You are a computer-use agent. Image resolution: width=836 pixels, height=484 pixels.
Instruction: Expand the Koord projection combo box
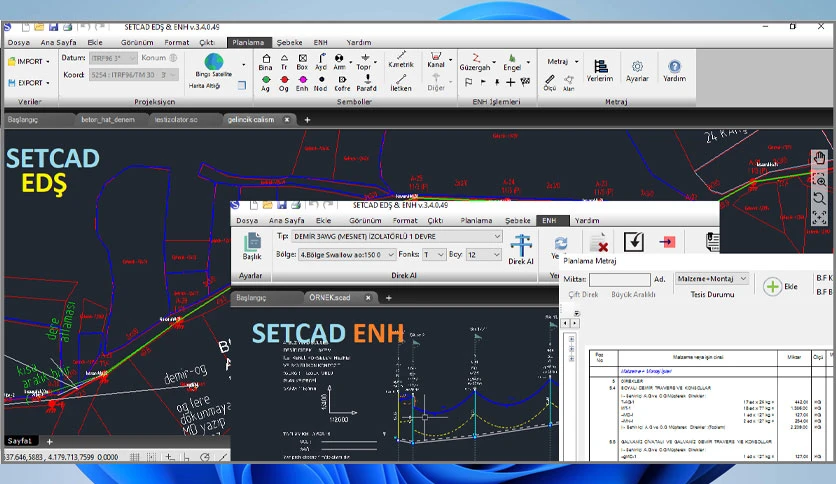pos(133,75)
